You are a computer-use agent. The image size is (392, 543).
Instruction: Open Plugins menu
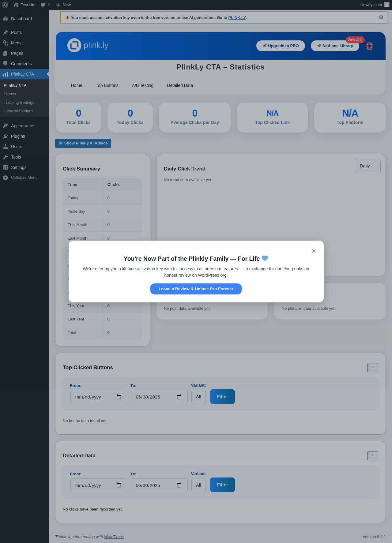(x=24, y=136)
